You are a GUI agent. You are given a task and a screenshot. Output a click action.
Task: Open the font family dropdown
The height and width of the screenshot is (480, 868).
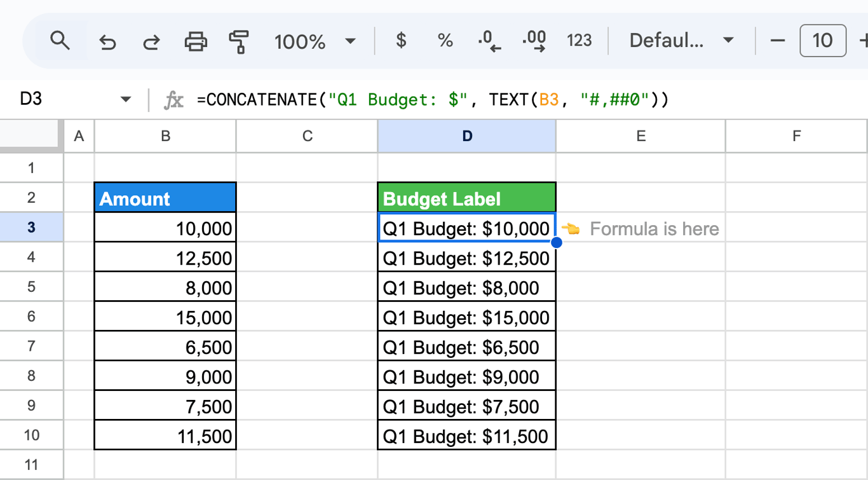click(x=682, y=41)
